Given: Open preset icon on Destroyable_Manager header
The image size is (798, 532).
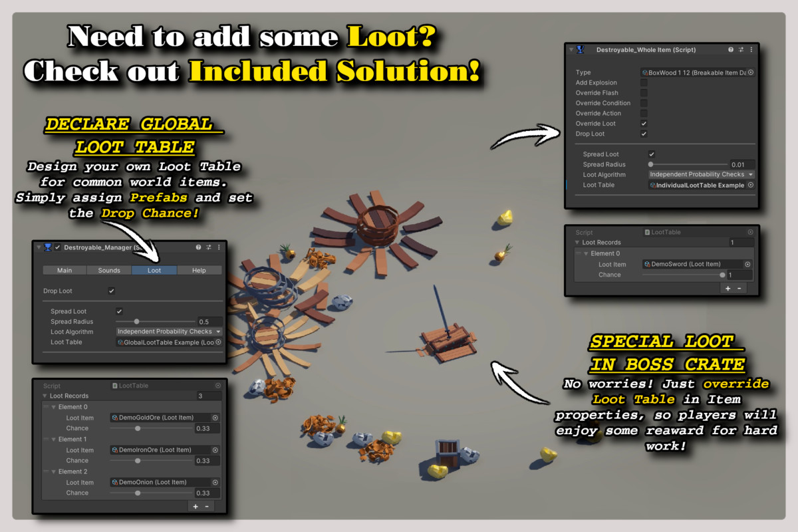Looking at the screenshot, I should 208,247.
